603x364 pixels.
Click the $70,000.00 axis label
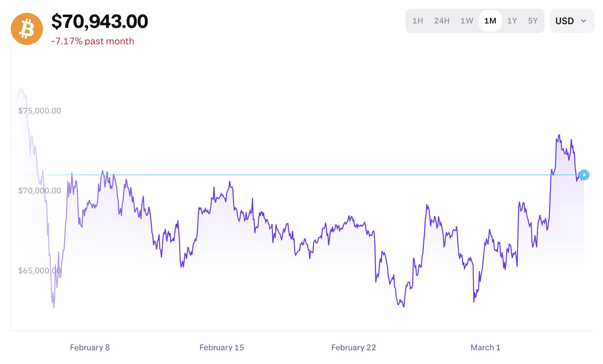(x=40, y=191)
